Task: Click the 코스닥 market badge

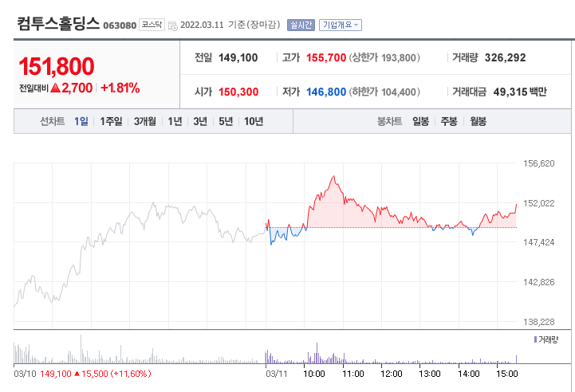Action: (152, 25)
